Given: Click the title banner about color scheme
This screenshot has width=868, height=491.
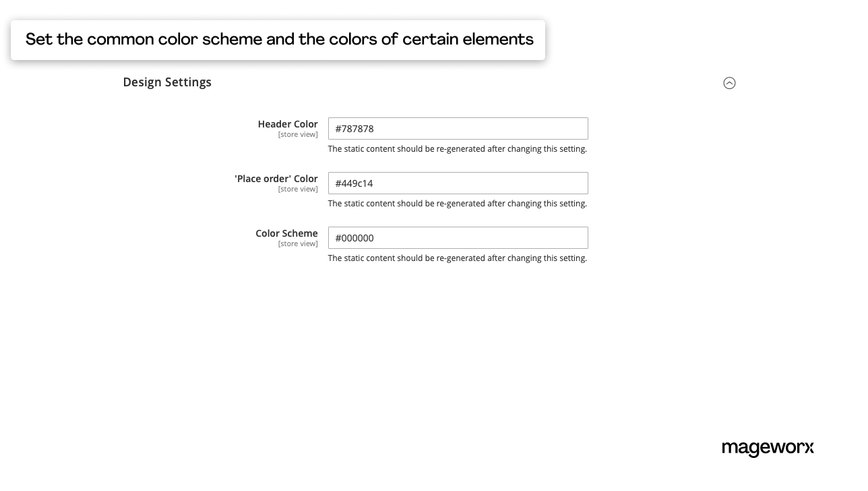Looking at the screenshot, I should (x=278, y=40).
